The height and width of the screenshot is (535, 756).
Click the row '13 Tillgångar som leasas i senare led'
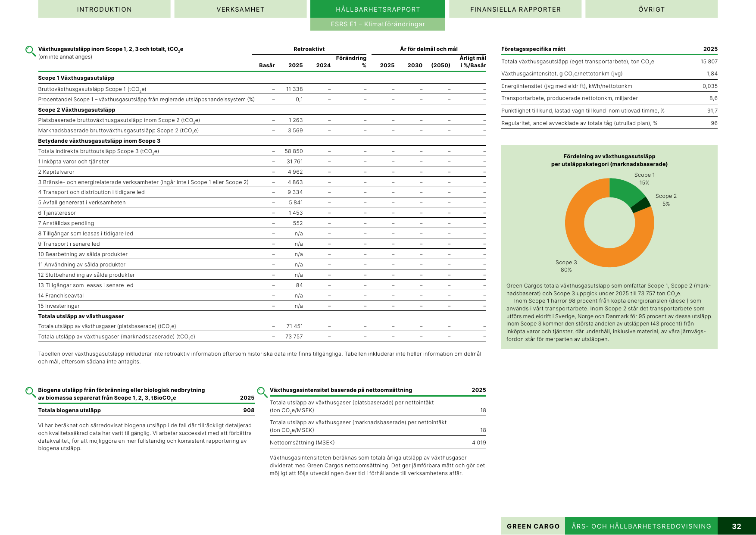[x=262, y=285]
